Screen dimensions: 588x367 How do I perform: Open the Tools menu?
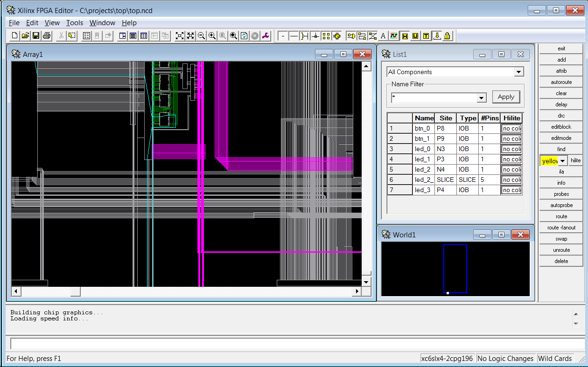[x=74, y=22]
